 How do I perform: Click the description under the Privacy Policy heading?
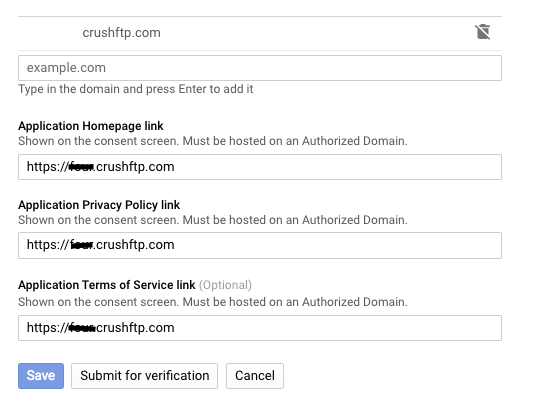point(213,220)
